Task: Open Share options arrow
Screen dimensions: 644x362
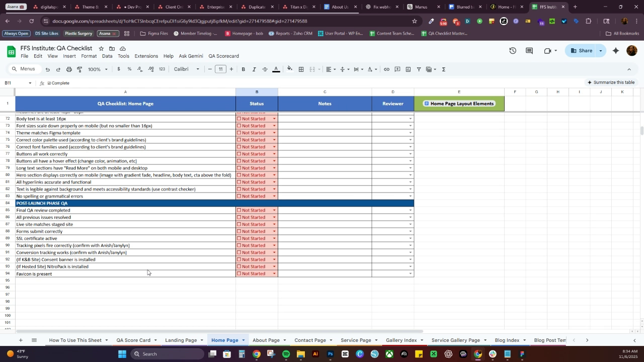Action: pyautogui.click(x=601, y=51)
